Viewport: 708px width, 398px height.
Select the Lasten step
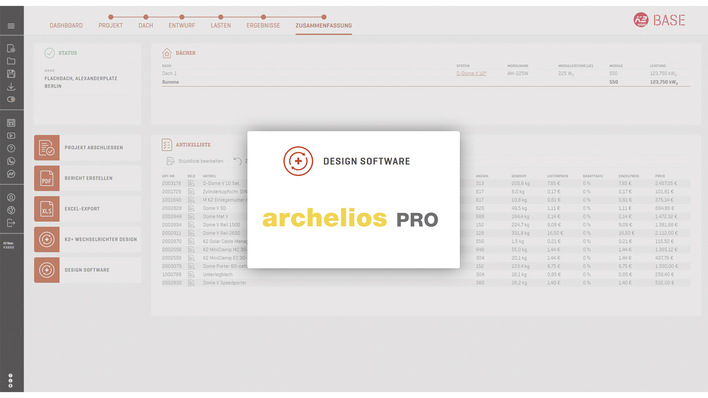221,26
